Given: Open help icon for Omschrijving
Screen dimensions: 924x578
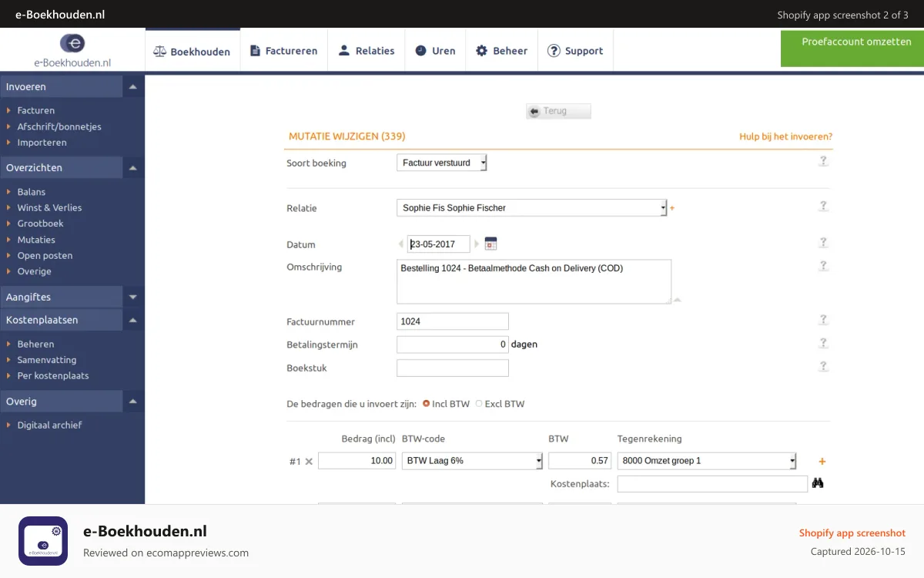Looking at the screenshot, I should click(x=823, y=267).
